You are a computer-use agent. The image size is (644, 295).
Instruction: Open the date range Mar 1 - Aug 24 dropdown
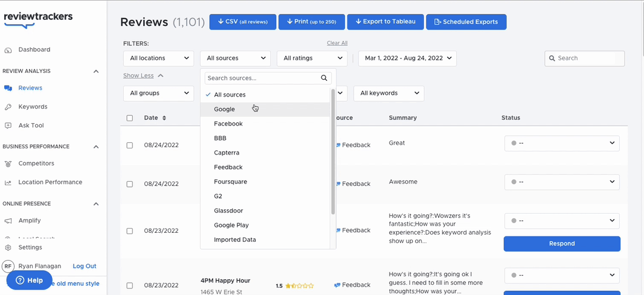coord(407,59)
